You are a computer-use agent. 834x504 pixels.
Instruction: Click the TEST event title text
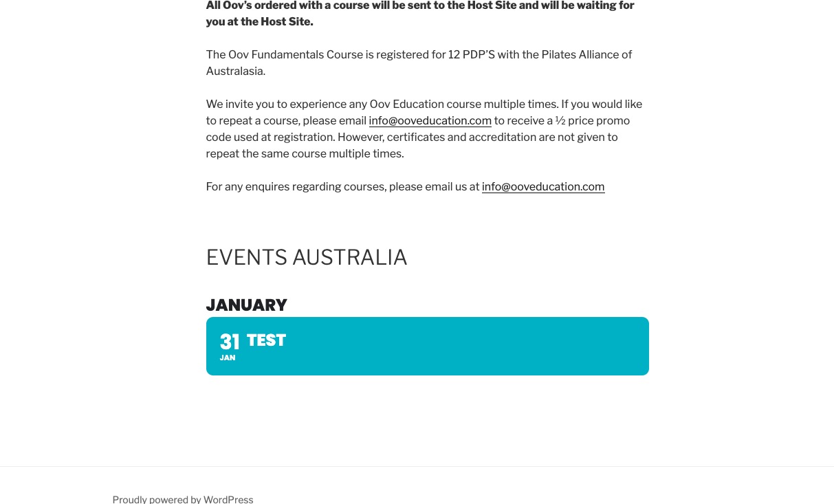point(266,340)
